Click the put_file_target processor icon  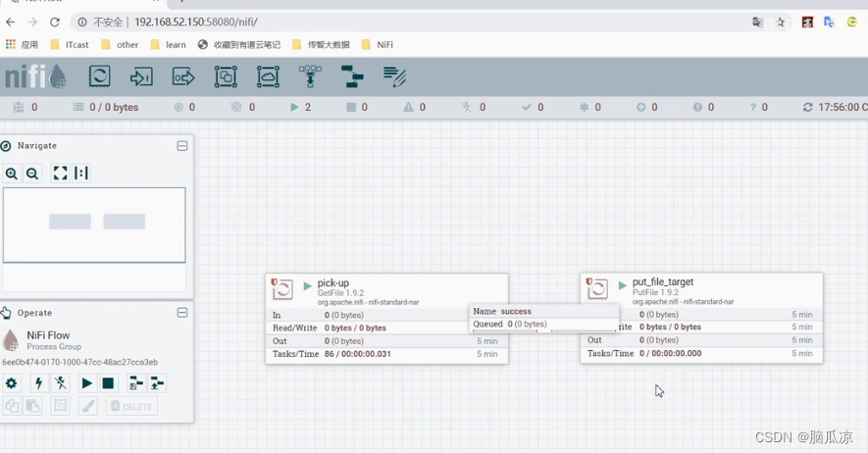pyautogui.click(x=597, y=288)
